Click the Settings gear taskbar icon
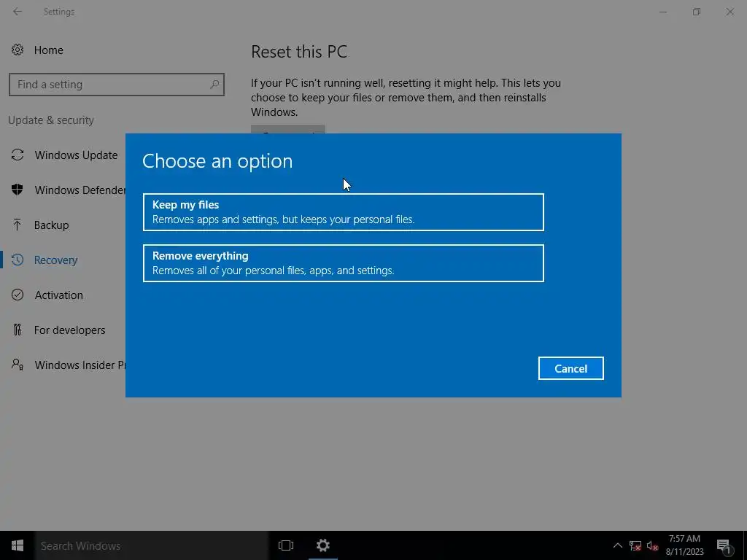The width and height of the screenshot is (747, 560). click(323, 545)
